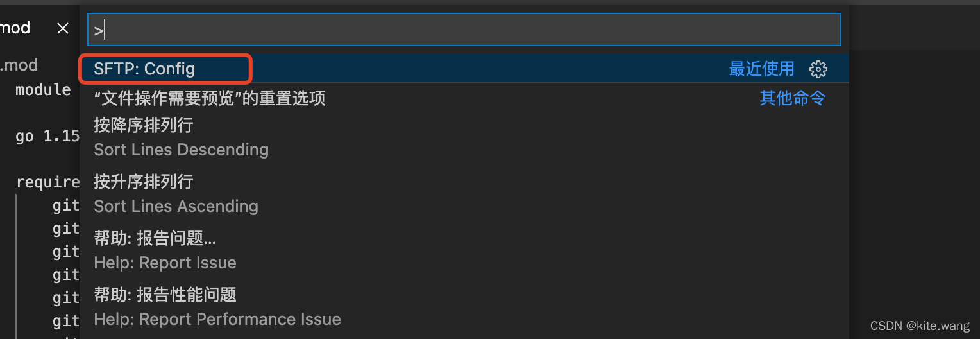Choose Sort Lines Descending command
This screenshot has height=339, width=980.
pos(181,137)
